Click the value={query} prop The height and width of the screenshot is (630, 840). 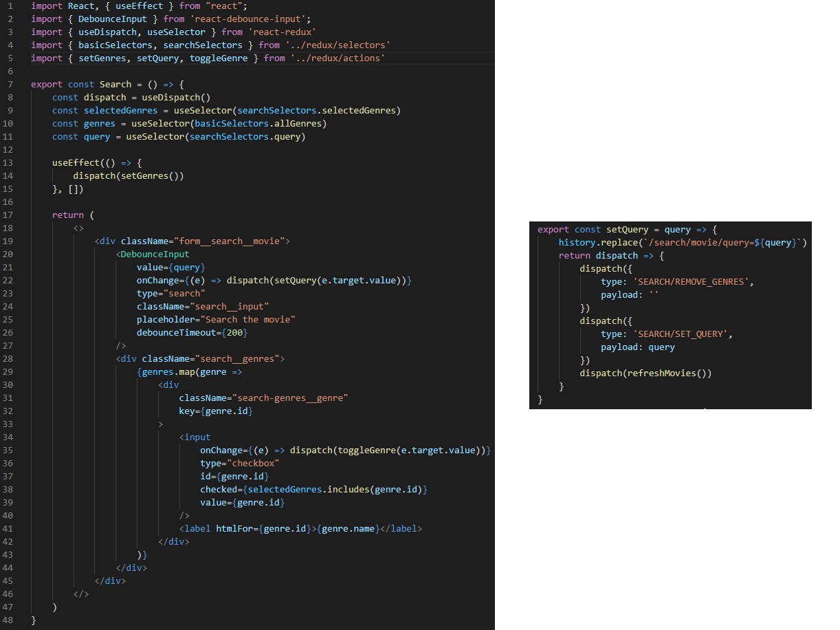[170, 267]
